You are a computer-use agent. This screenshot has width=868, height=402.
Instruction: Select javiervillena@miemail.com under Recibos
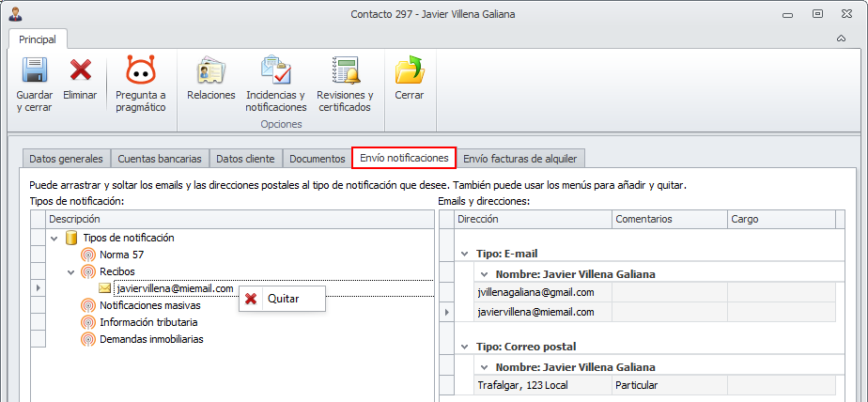point(176,288)
